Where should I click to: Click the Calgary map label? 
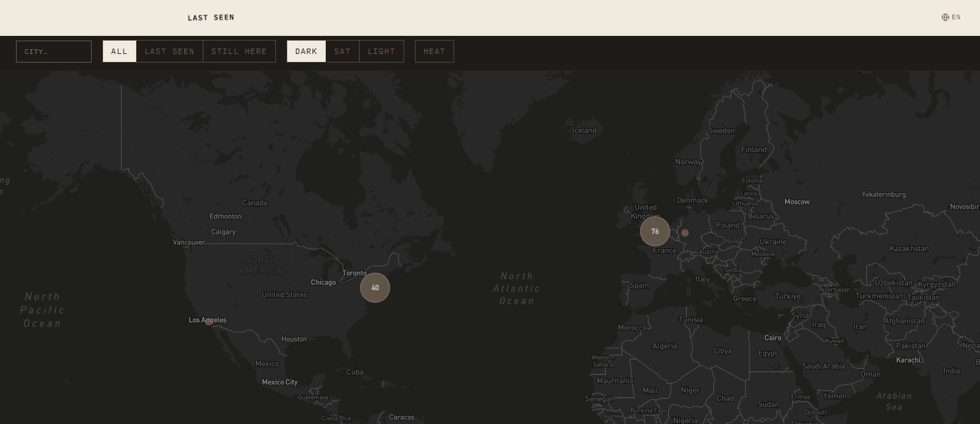(x=223, y=232)
